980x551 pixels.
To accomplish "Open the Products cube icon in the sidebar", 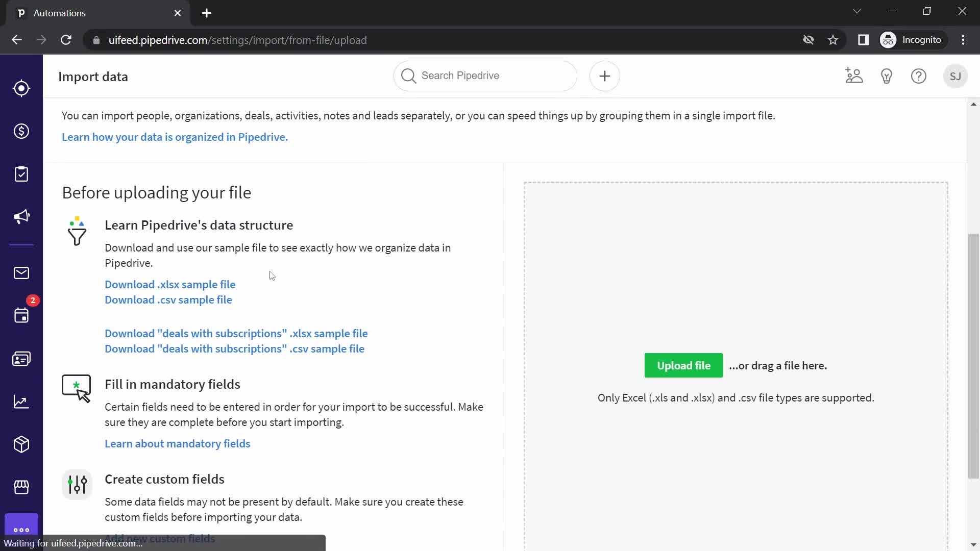I will 21,444.
